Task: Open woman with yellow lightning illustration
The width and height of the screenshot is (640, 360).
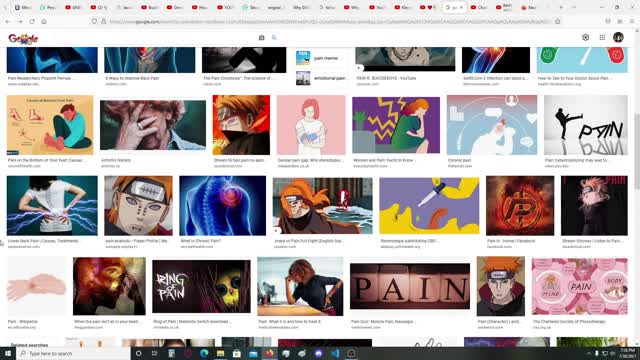Action: tap(396, 125)
